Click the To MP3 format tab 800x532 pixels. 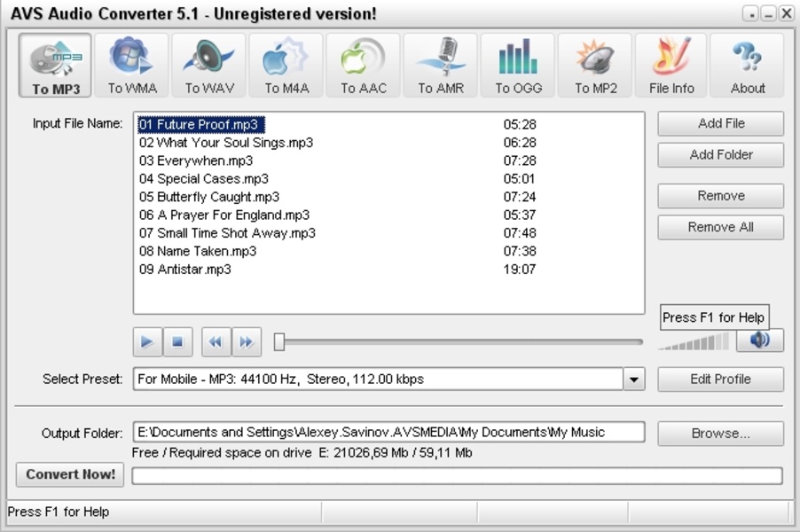tap(55, 66)
